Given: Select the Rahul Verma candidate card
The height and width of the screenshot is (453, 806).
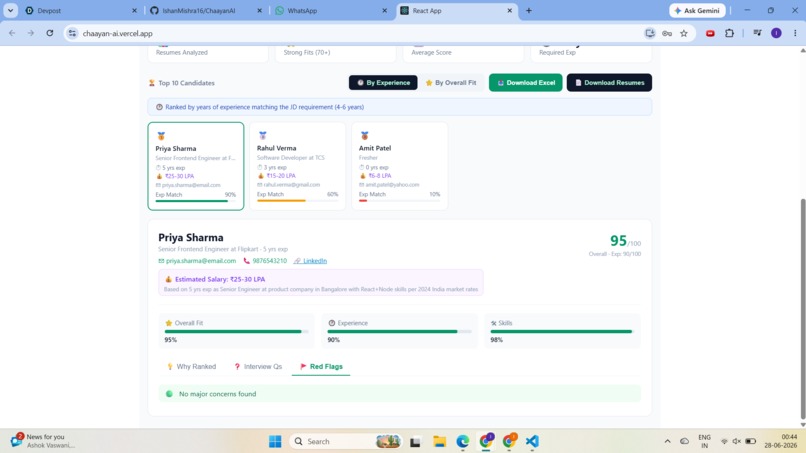Looking at the screenshot, I should 297,166.
